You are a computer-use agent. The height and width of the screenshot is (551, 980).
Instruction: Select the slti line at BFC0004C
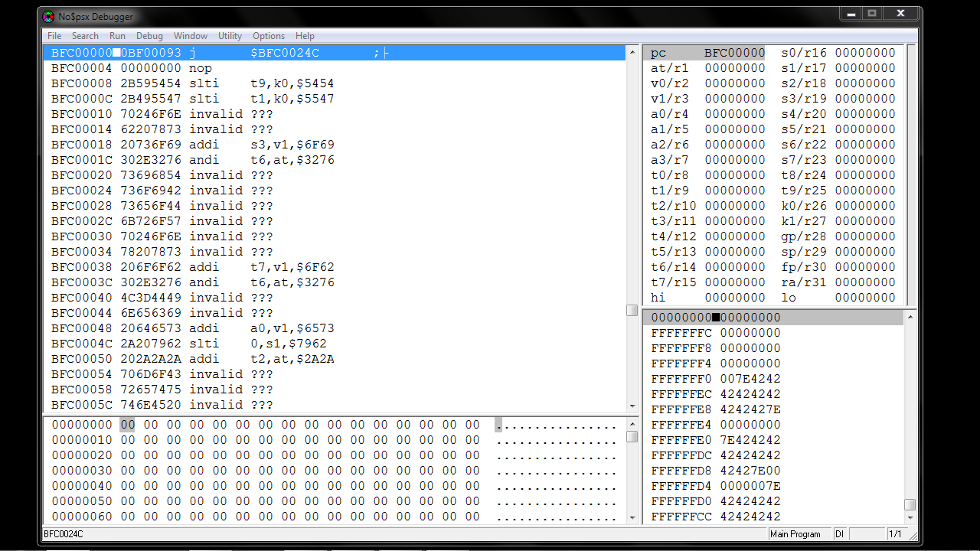334,344
